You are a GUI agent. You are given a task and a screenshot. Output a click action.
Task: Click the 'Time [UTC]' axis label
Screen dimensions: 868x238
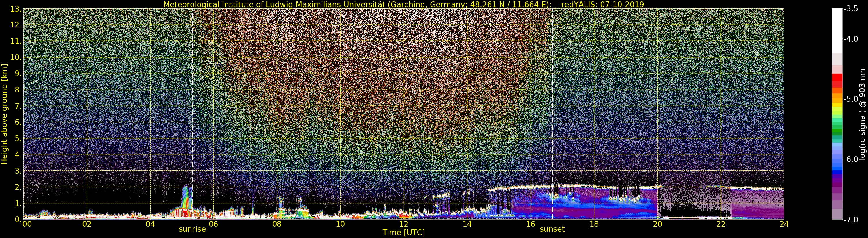coord(404,232)
